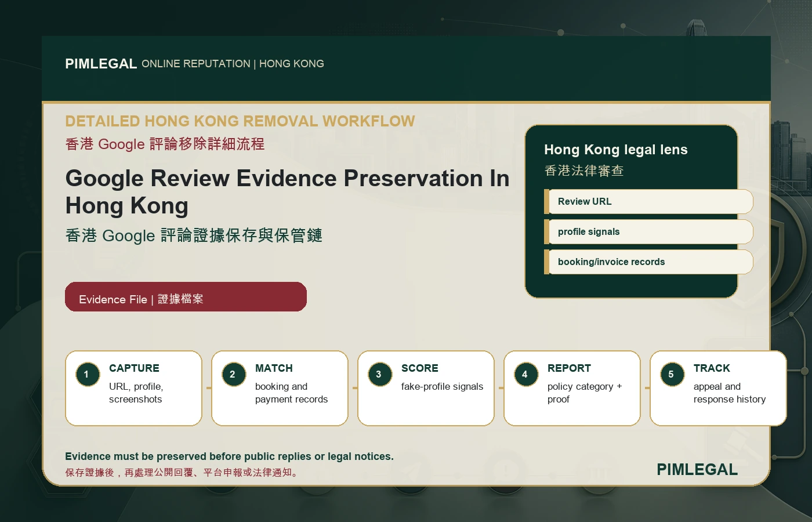
Task: Click step 5 number circle for Track
Action: (672, 374)
